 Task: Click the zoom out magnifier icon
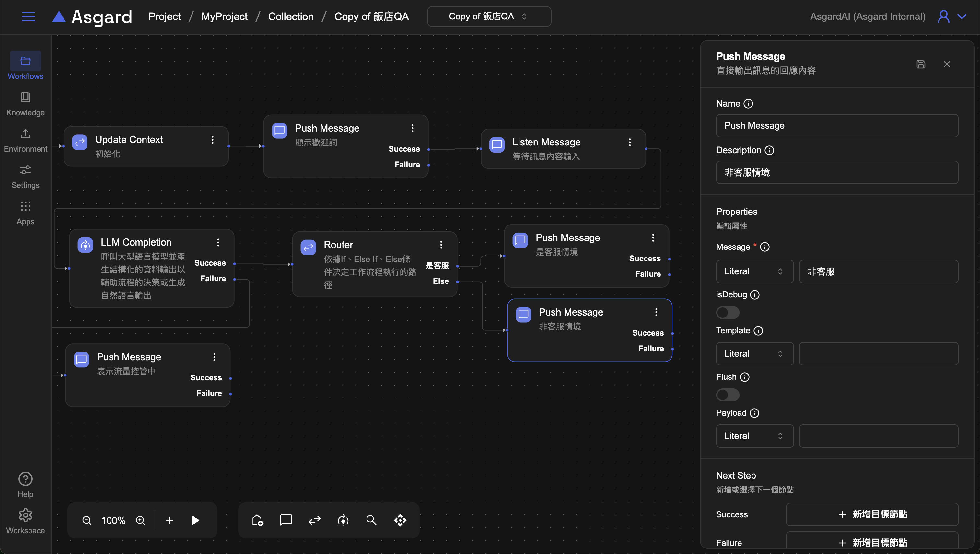[x=87, y=520]
